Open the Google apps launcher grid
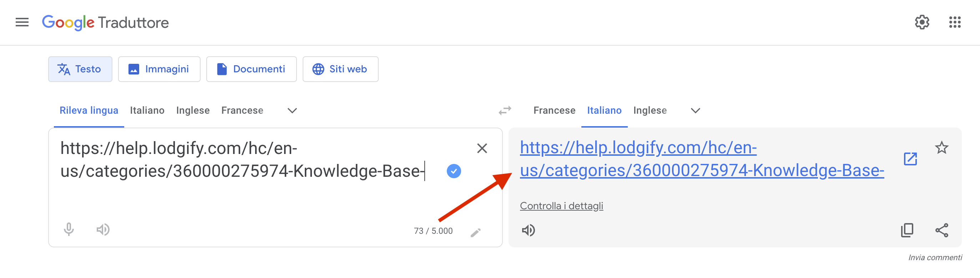The width and height of the screenshot is (980, 278). pos(956,22)
